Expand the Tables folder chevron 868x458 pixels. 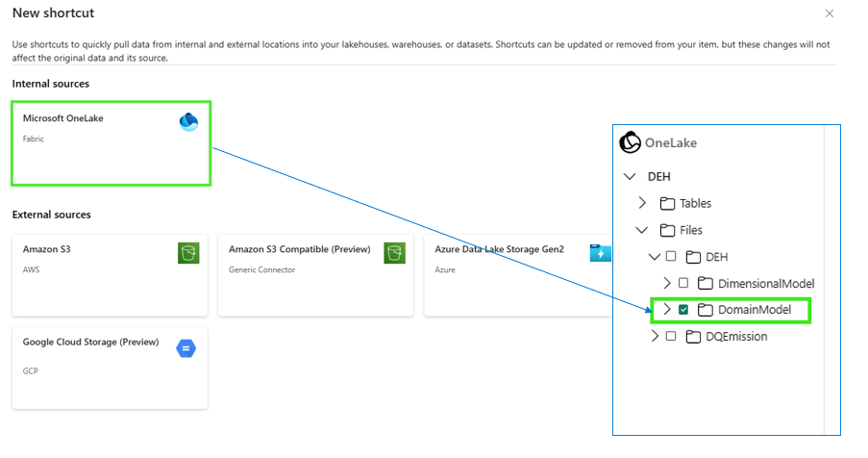[642, 203]
